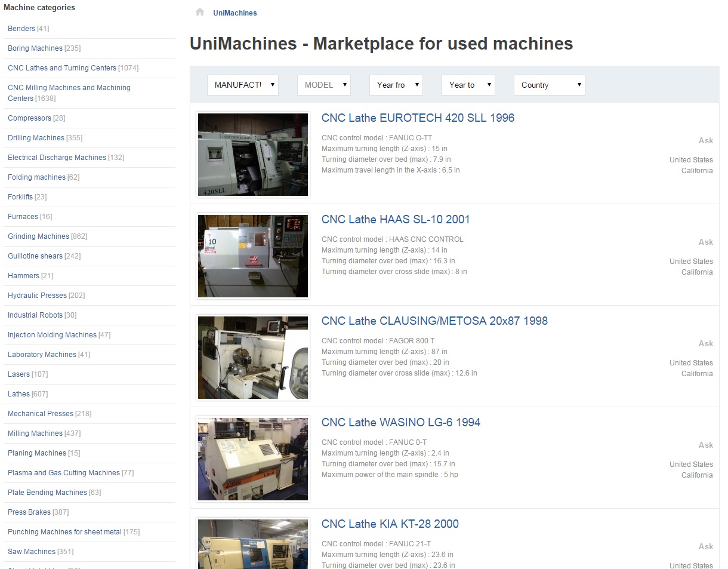Click 'Maximum turning length (Z-axis) : 87 in'

click(384, 352)
